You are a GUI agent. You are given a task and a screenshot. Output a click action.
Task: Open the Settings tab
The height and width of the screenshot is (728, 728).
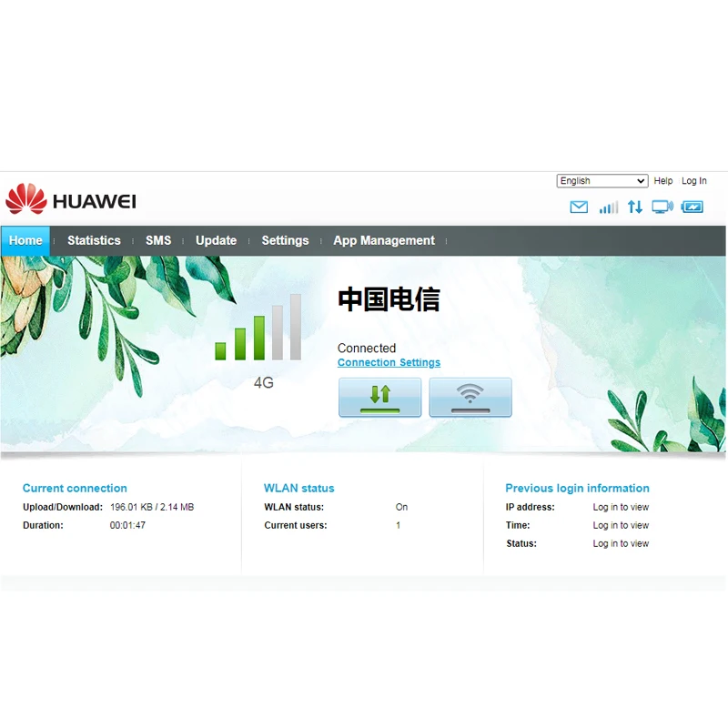coord(285,240)
